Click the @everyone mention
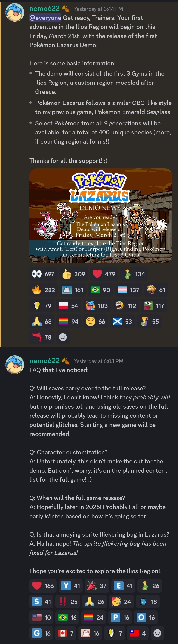This screenshot has height=644, width=178. tap(45, 18)
